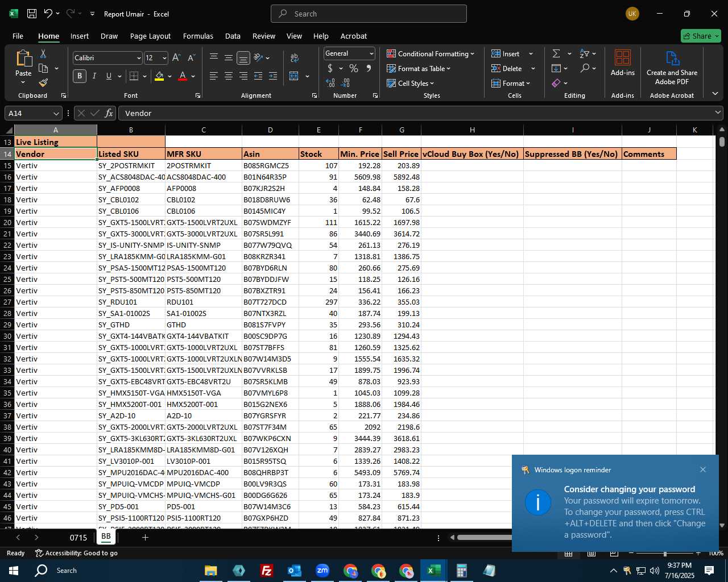The image size is (728, 582).
Task: Open the Fill Color dropdown arrow
Action: (169, 76)
